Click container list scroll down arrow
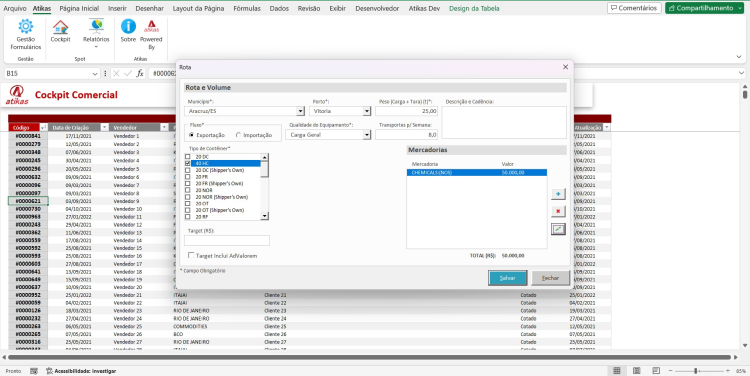750x376 pixels. 265,217
